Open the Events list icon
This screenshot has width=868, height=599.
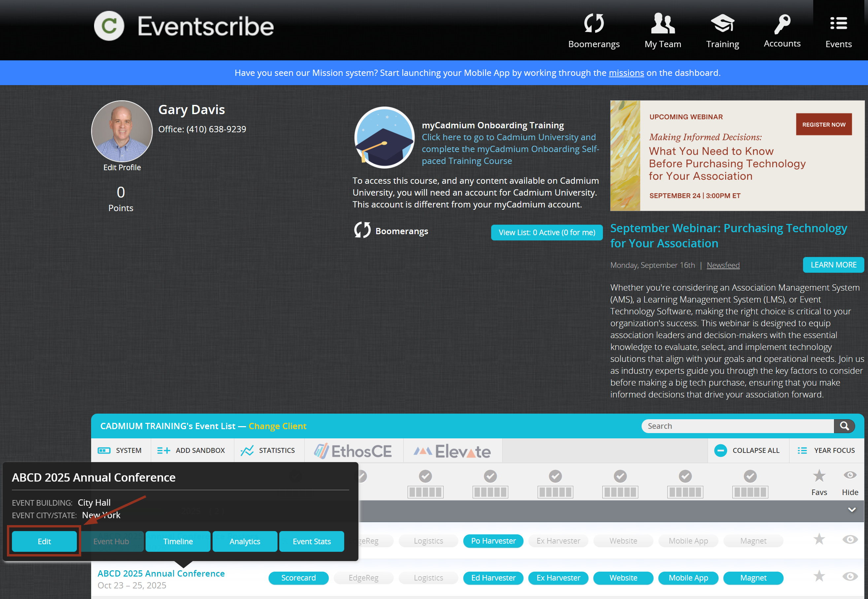click(x=838, y=23)
